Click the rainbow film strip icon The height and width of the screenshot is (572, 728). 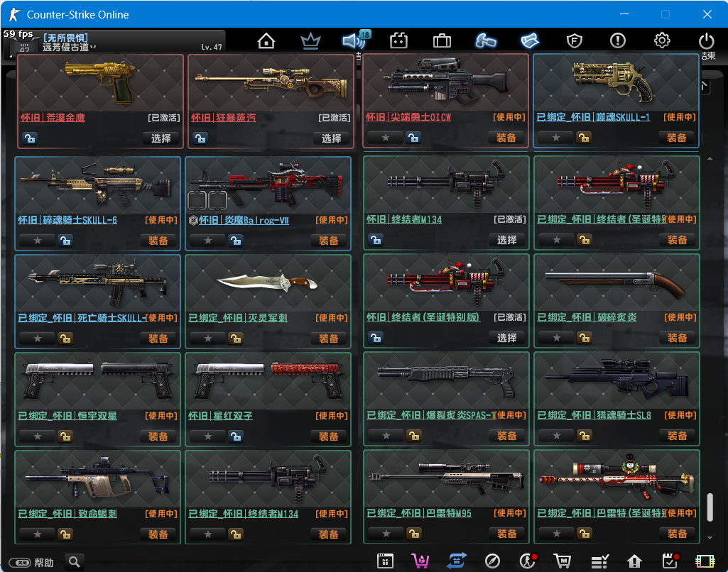click(x=705, y=561)
